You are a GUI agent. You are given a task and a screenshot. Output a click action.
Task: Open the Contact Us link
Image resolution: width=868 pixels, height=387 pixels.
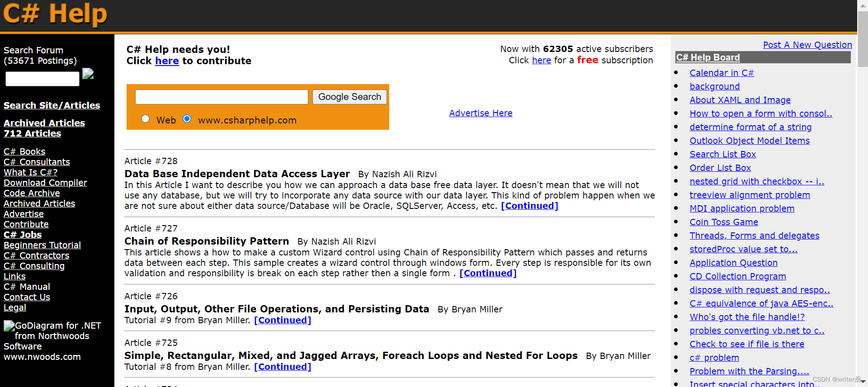coord(27,297)
